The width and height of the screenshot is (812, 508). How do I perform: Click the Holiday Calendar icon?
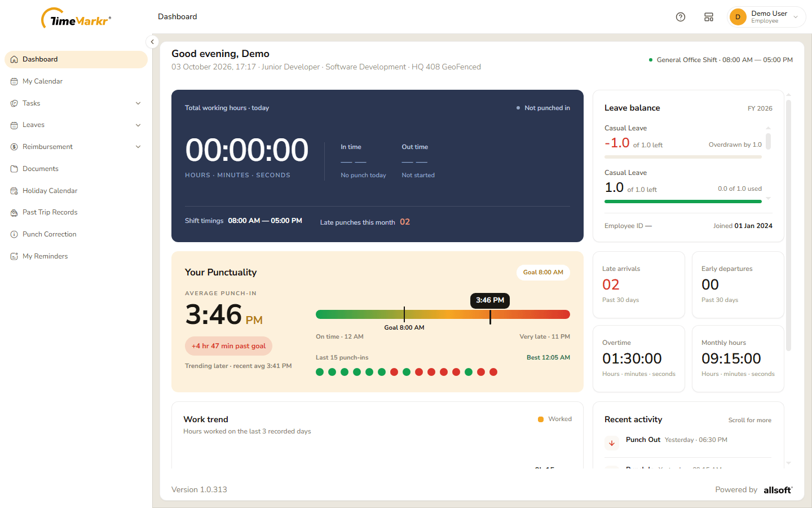[14, 191]
